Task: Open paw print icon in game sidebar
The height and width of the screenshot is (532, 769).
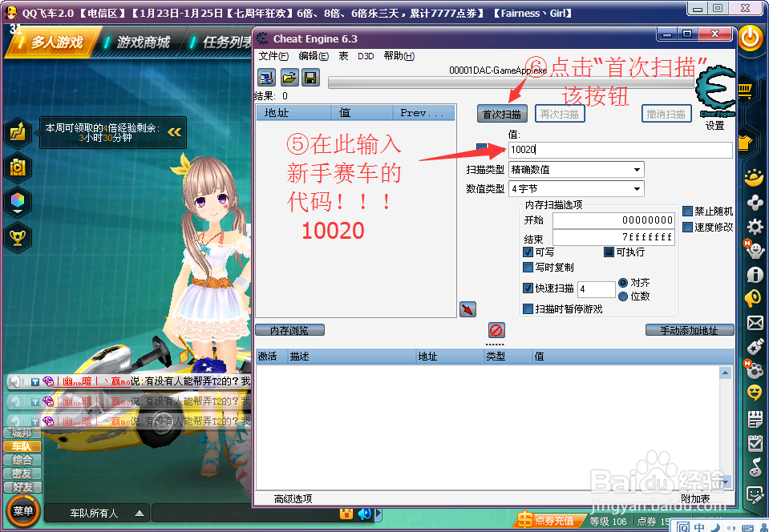Action: coord(755,370)
